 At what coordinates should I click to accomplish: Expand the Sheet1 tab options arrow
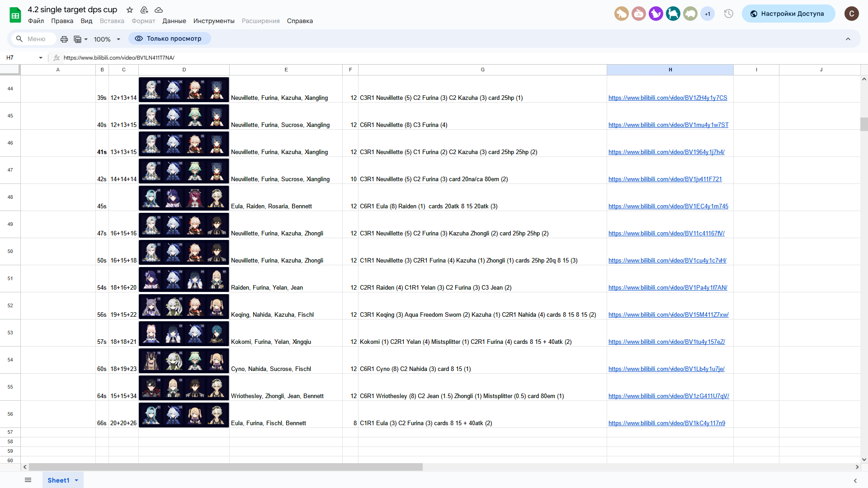[76, 480]
